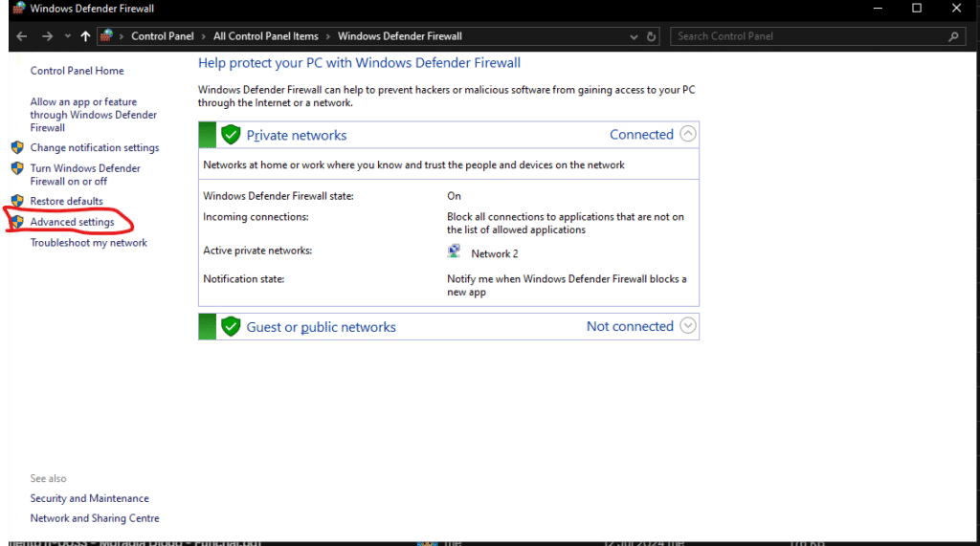Open the address bar history dropdown
The height and width of the screenshot is (546, 980).
tap(634, 37)
